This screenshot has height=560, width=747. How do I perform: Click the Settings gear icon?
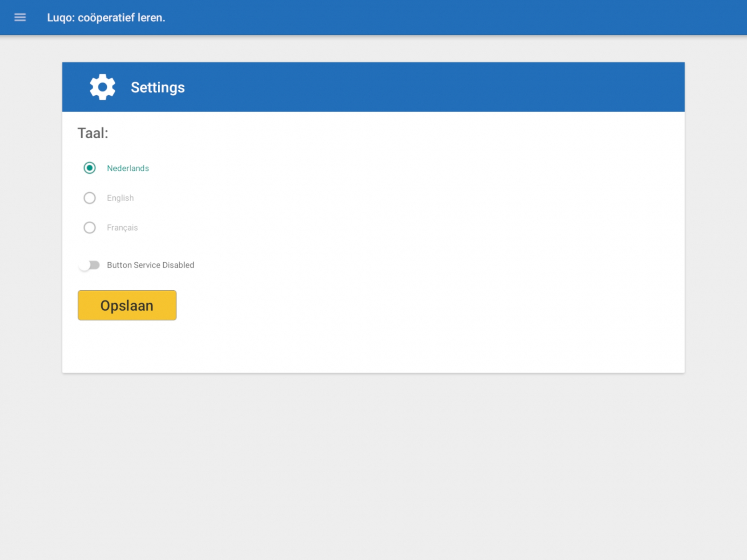(102, 87)
